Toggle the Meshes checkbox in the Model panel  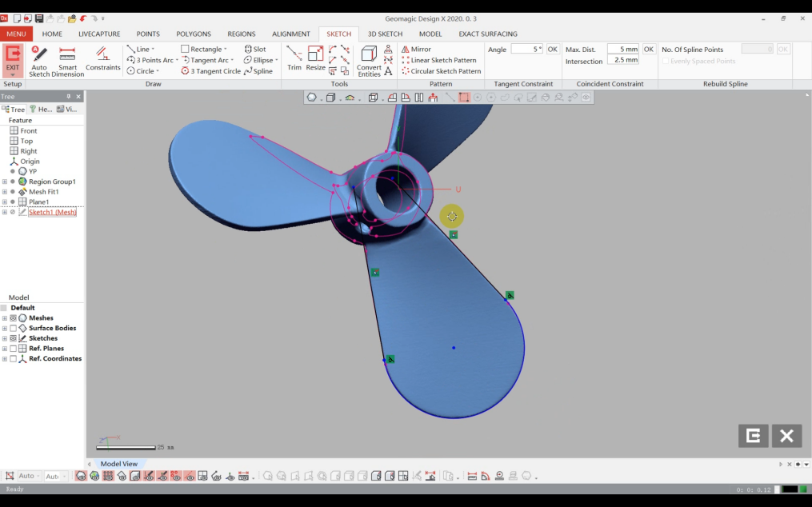pos(14,317)
